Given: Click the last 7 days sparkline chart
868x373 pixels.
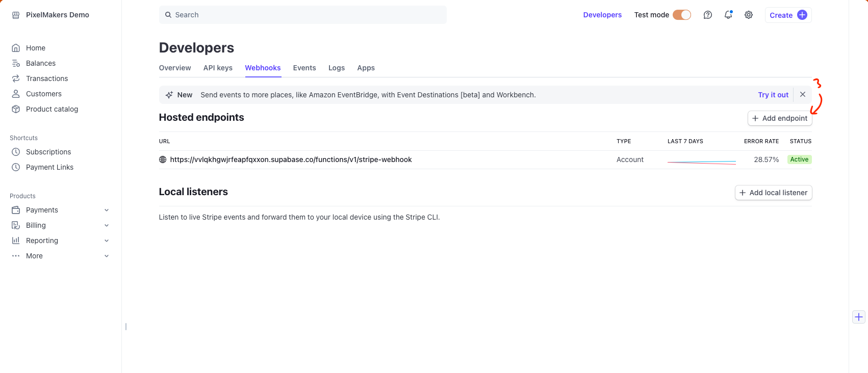Looking at the screenshot, I should click(x=702, y=162).
